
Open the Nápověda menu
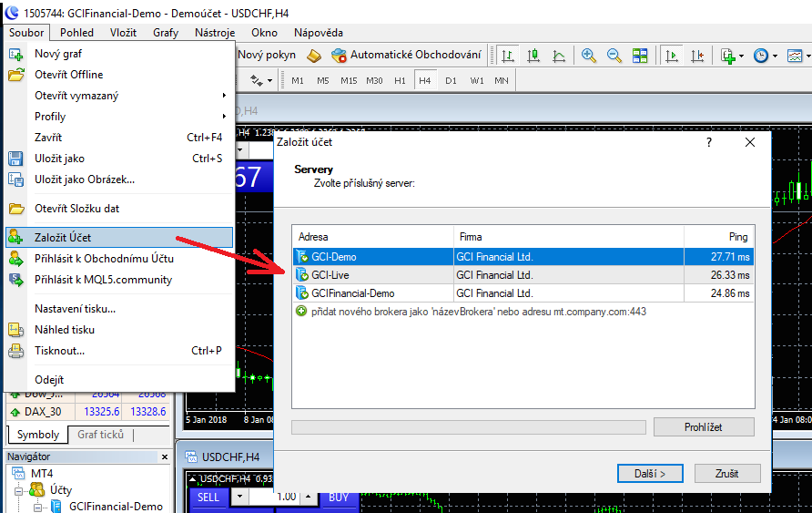319,33
